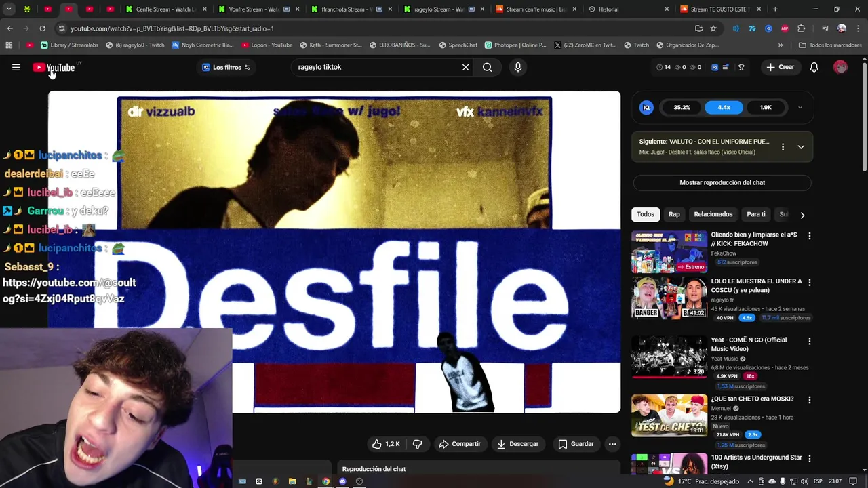
Task: Open playlist options three-dot menu
Action: tap(783, 146)
